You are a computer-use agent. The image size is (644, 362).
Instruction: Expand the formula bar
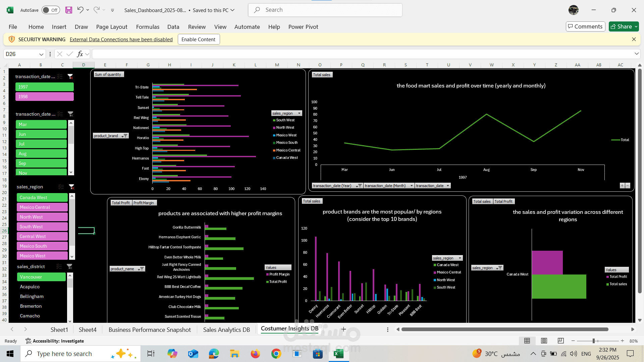pos(636,54)
